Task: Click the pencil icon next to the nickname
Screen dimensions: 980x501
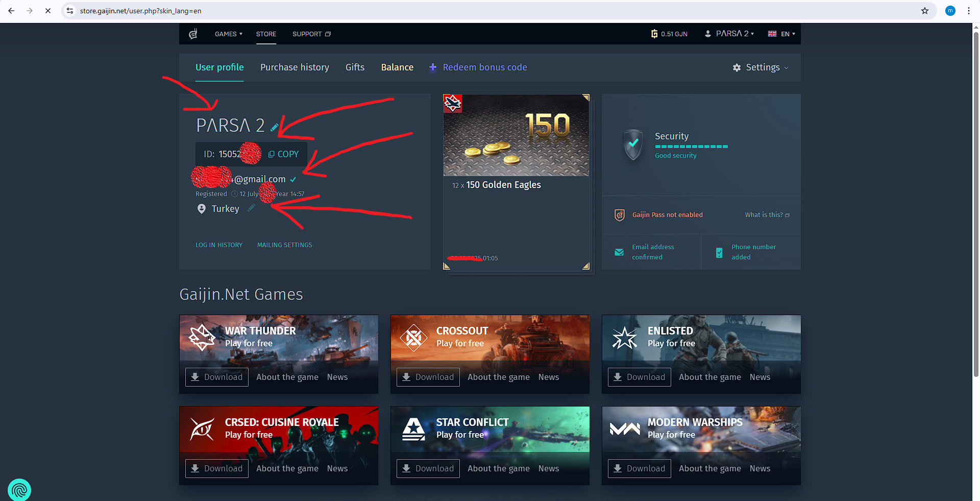Action: click(x=274, y=127)
